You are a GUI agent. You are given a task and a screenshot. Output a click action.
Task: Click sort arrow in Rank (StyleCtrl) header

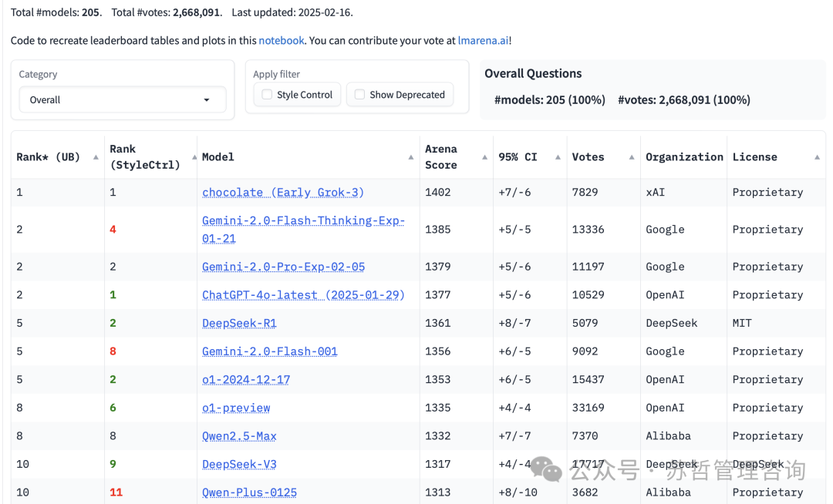194,157
